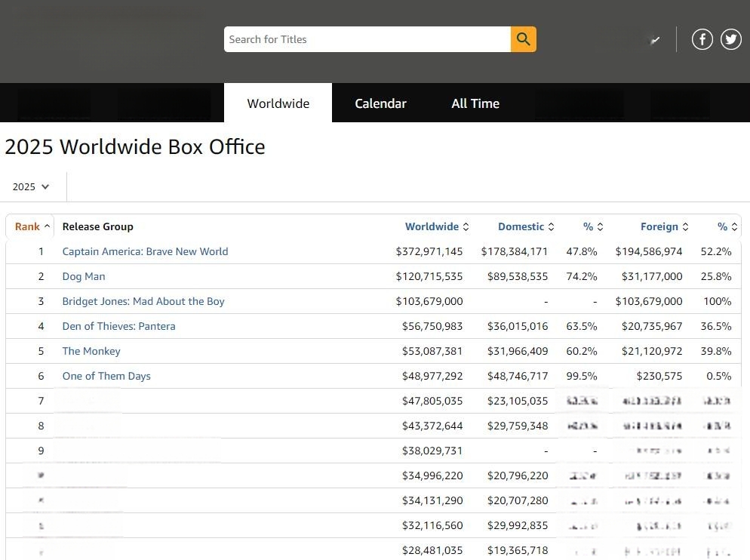Open the Calendar tab
Image resolution: width=750 pixels, height=560 pixels.
tap(381, 103)
